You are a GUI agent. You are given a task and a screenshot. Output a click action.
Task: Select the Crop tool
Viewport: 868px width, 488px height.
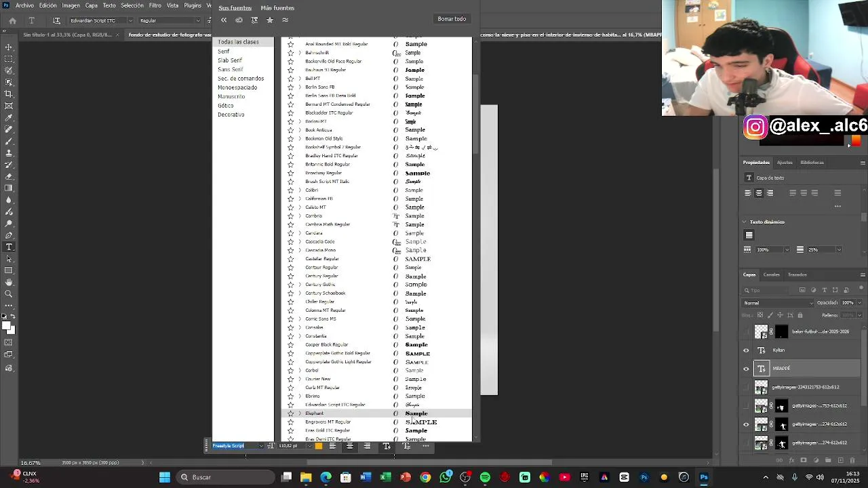pyautogui.click(x=9, y=94)
